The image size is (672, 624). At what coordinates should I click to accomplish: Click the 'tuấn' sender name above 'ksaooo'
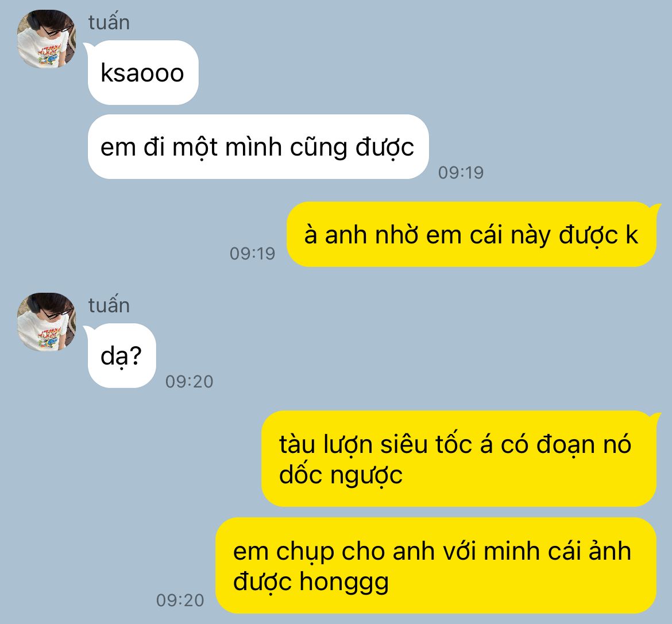(109, 23)
